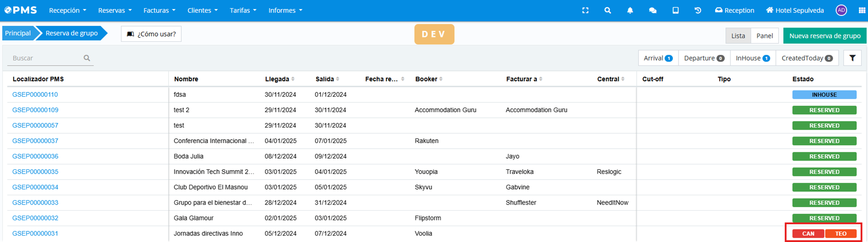This screenshot has width=868, height=242.
Task: Expand the Recepción dropdown menu
Action: pos(68,10)
